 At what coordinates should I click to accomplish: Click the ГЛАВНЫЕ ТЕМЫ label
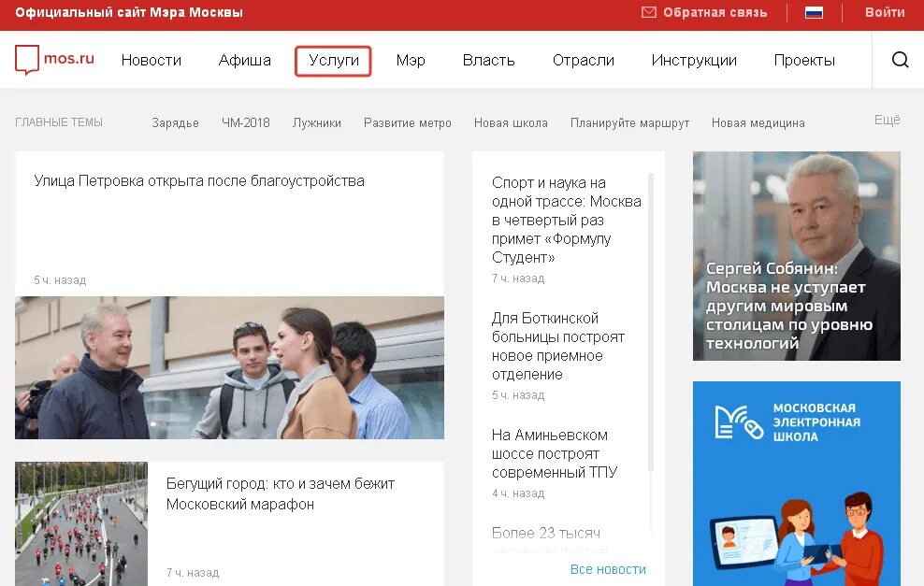[x=59, y=122]
